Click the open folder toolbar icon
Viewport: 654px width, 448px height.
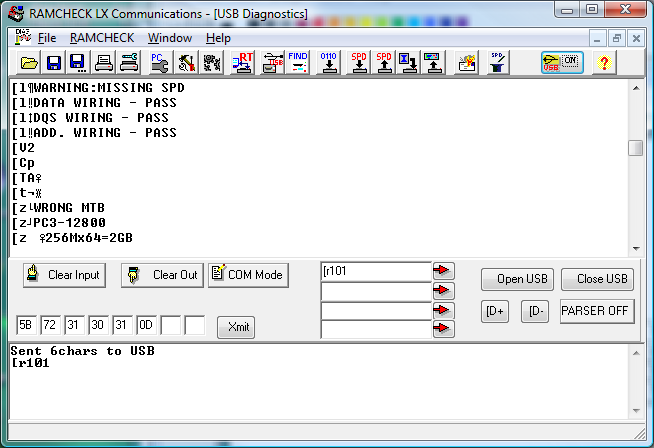(29, 63)
